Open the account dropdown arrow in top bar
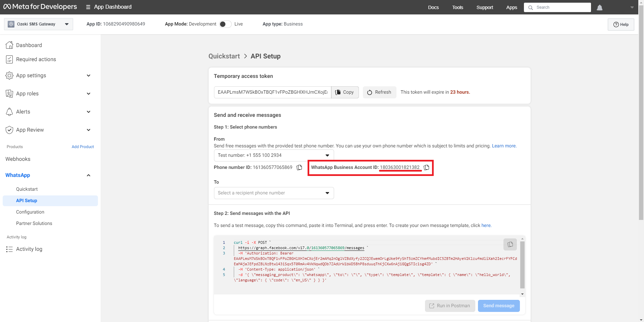Viewport: 644px width, 322px height. click(632, 7)
